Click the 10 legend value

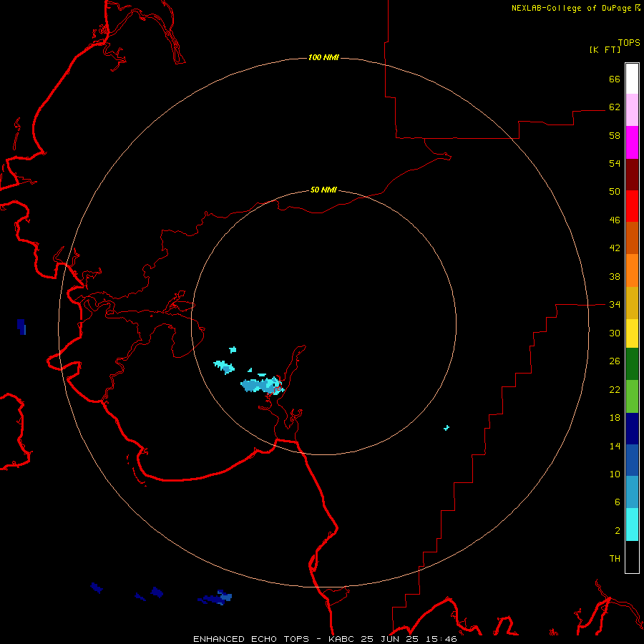click(615, 474)
